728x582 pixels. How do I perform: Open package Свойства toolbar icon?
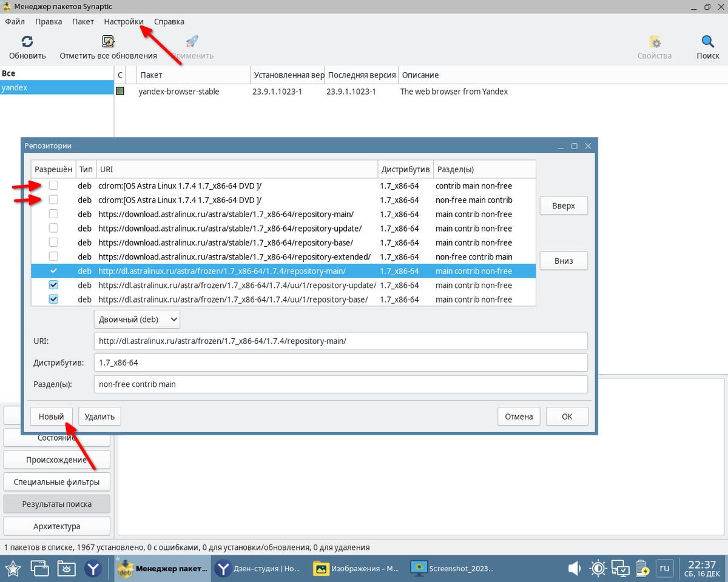(655, 42)
